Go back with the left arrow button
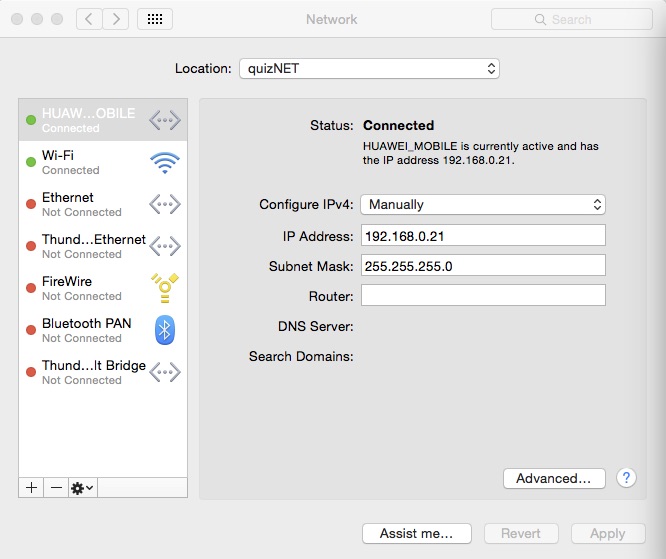 (90, 19)
